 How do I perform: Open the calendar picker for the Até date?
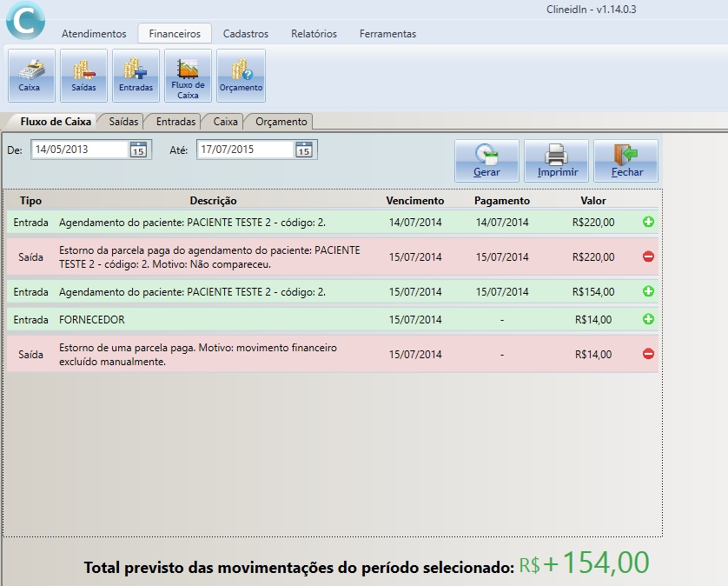coord(306,150)
